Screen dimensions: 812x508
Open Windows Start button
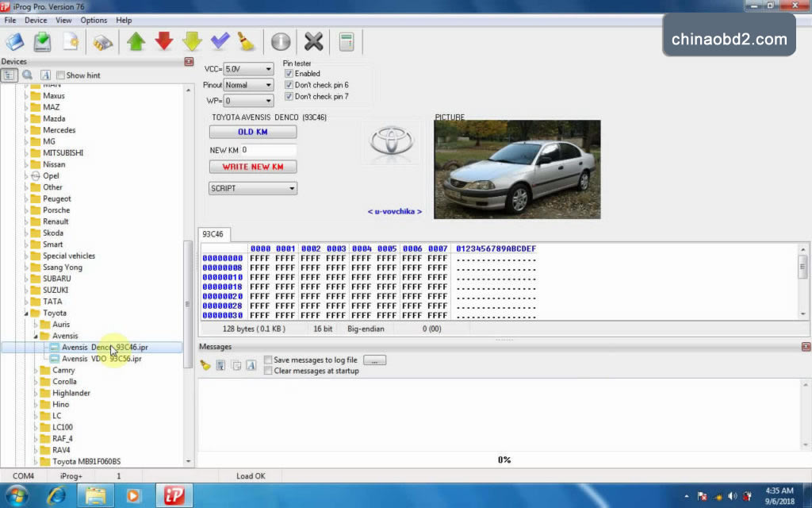16,495
